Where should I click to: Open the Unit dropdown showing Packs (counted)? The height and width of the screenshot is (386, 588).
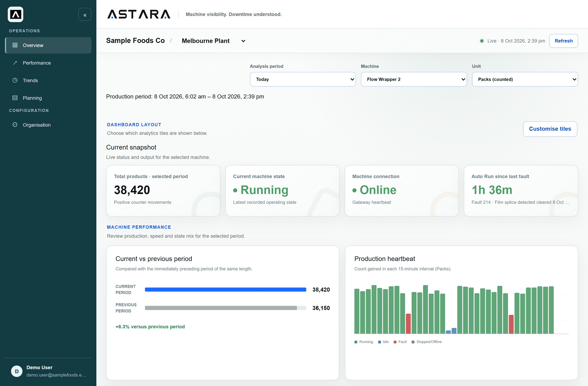pyautogui.click(x=525, y=79)
